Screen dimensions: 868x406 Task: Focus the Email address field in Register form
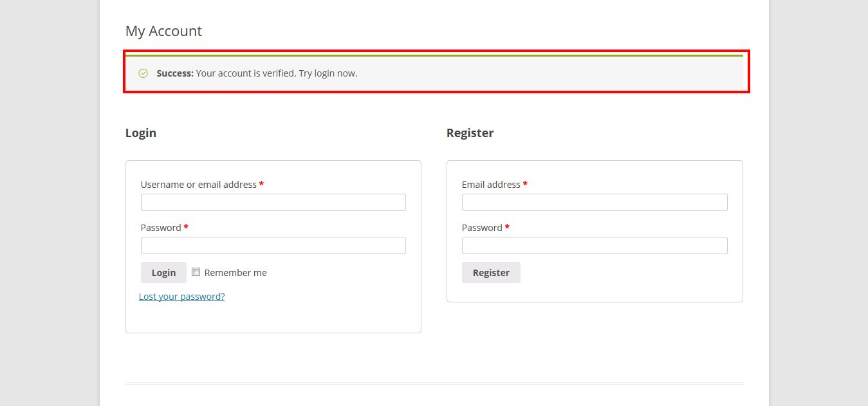[x=594, y=203]
